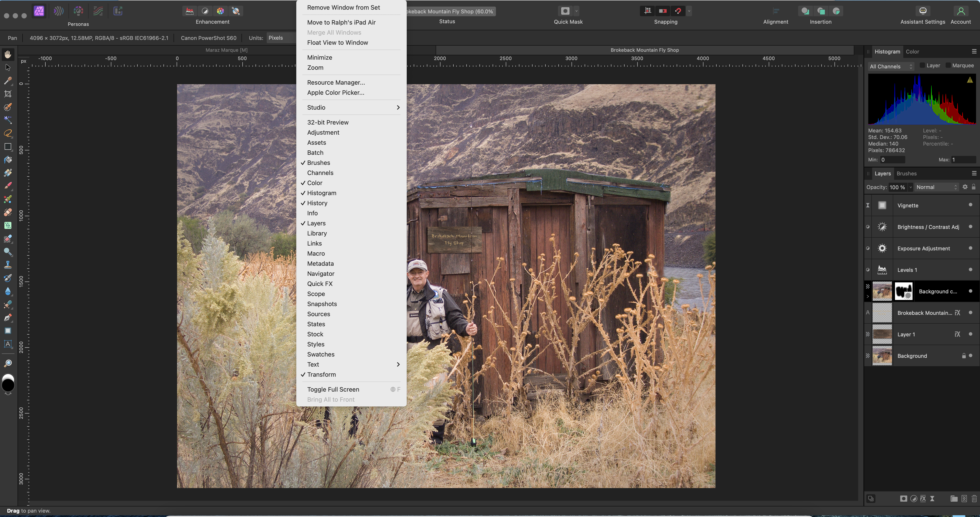Screen dimensions: 980x517
Task: Select the Zoom magnifier tool
Action: pyautogui.click(x=8, y=363)
